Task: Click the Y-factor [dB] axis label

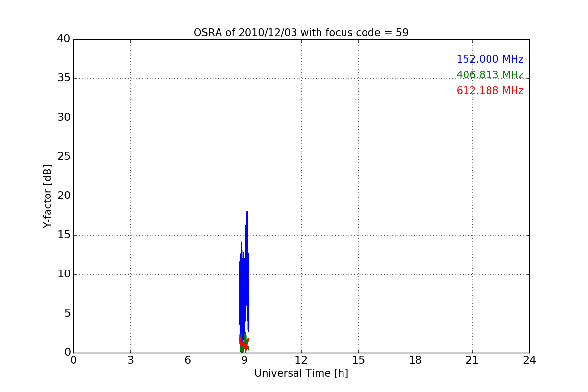Action: (x=48, y=196)
